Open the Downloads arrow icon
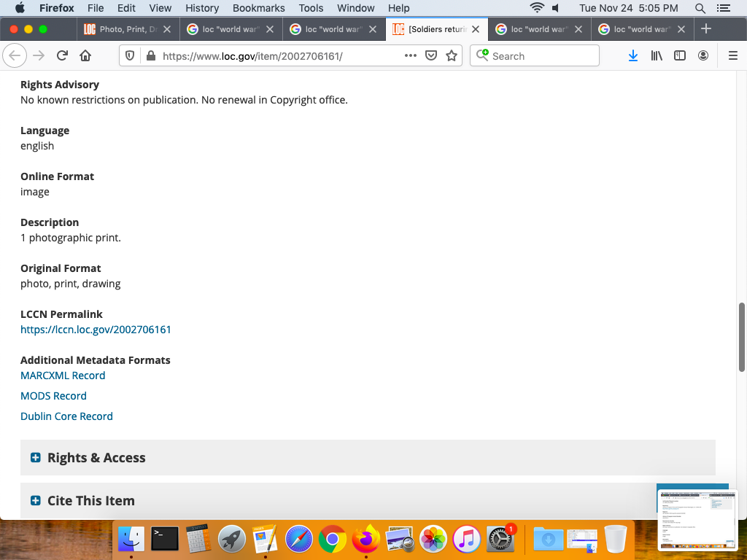The image size is (747, 560). tap(633, 56)
